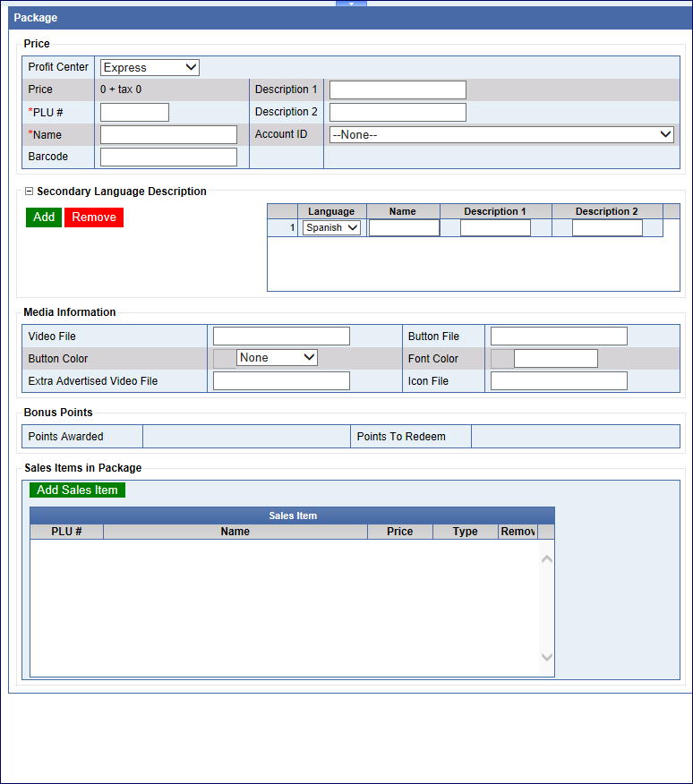Click the Icon File input field
The height and width of the screenshot is (784, 693).
pyautogui.click(x=559, y=380)
